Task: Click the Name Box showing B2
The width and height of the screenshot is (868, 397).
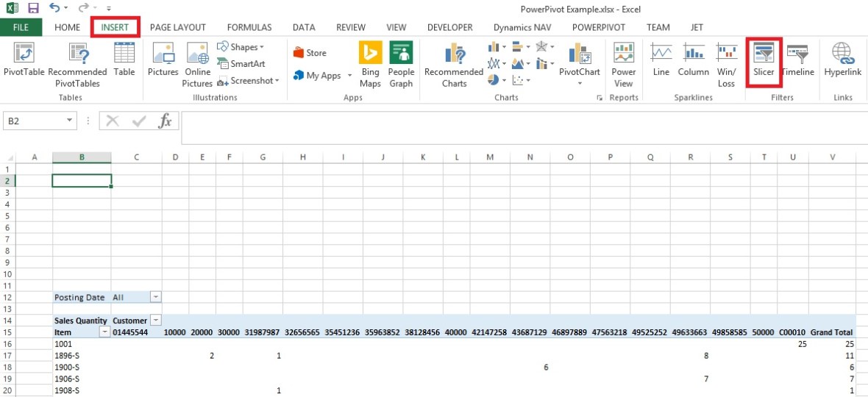Action: coord(33,121)
